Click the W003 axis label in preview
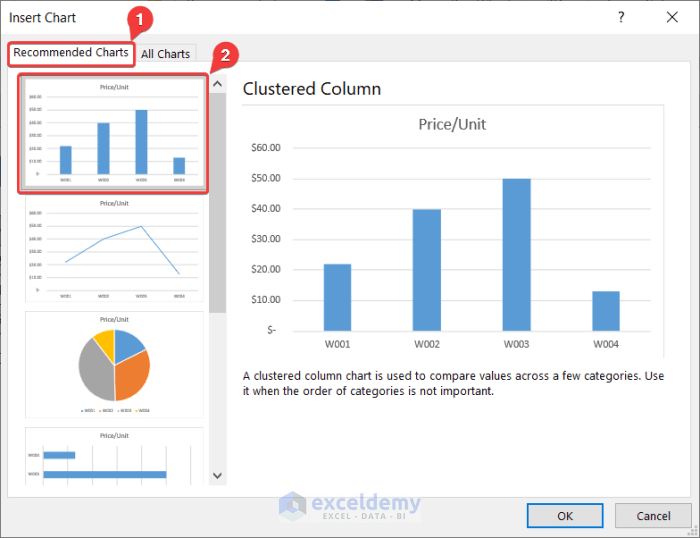 (x=517, y=344)
